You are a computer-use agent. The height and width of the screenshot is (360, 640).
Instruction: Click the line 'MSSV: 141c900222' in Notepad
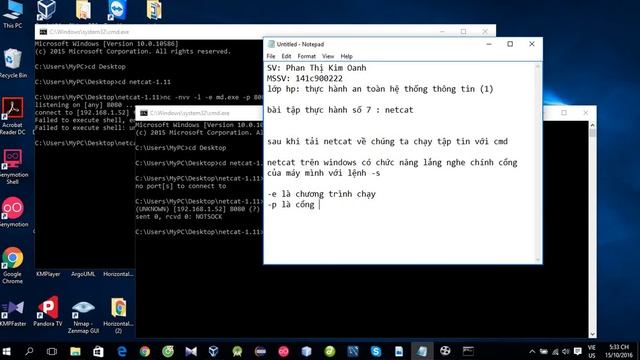(x=304, y=78)
